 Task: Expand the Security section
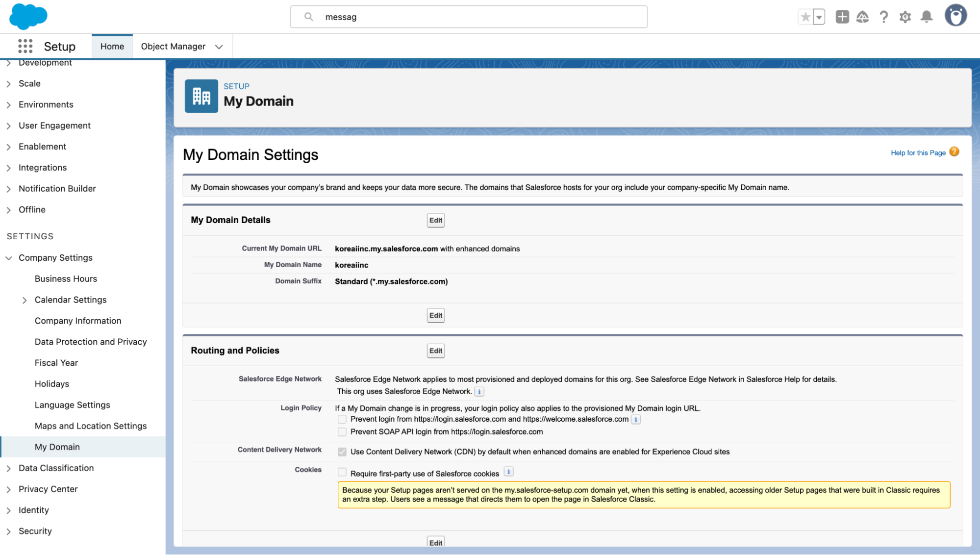click(x=8, y=532)
